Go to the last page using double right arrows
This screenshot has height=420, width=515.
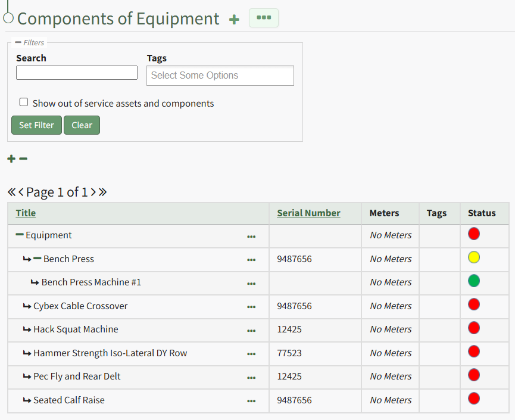103,192
